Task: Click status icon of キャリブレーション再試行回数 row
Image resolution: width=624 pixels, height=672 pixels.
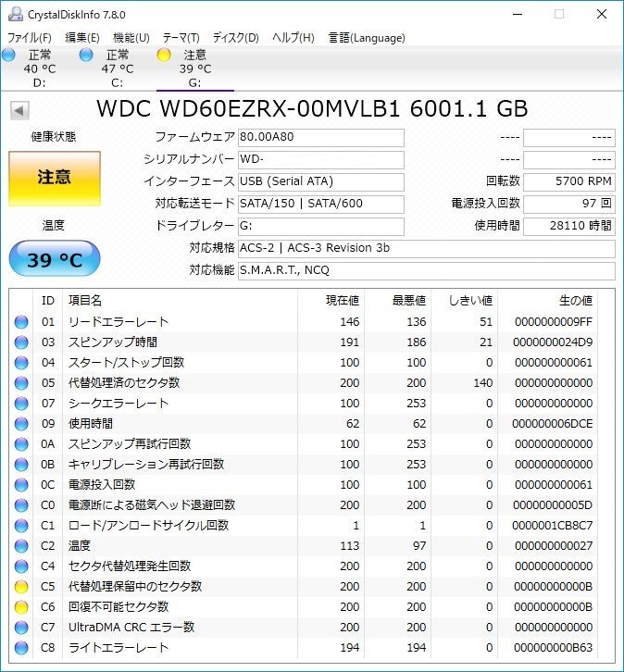Action: pyautogui.click(x=21, y=465)
